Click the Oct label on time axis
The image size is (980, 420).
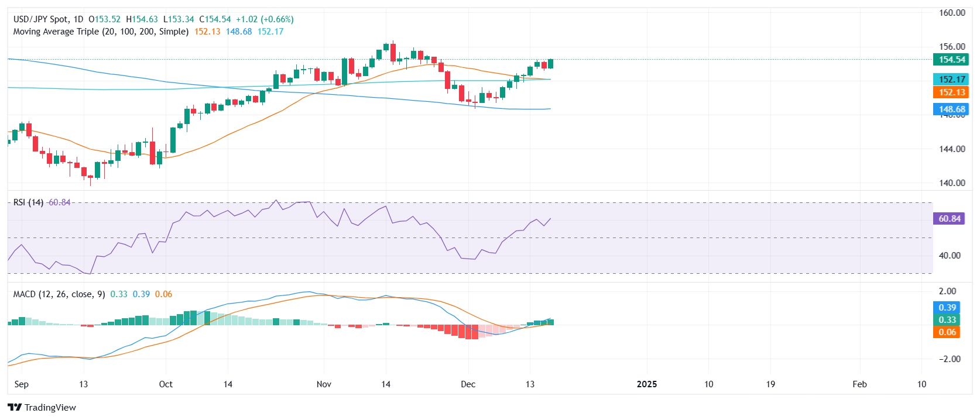[166, 384]
